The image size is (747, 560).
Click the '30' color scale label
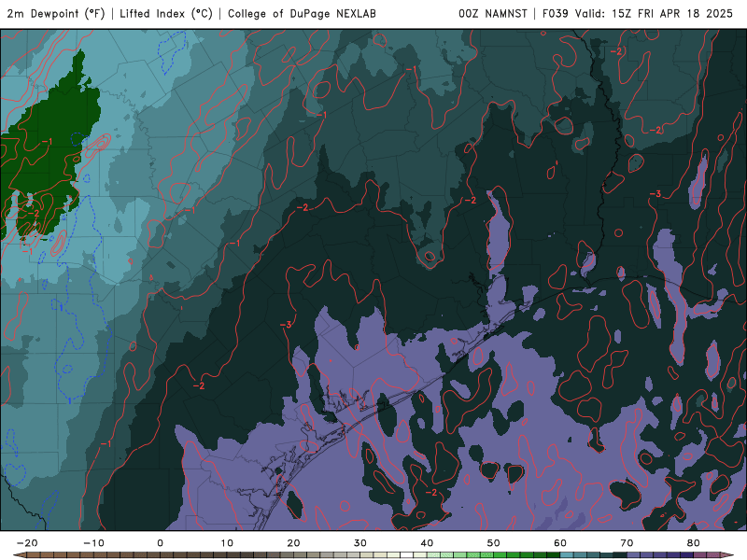(360, 543)
